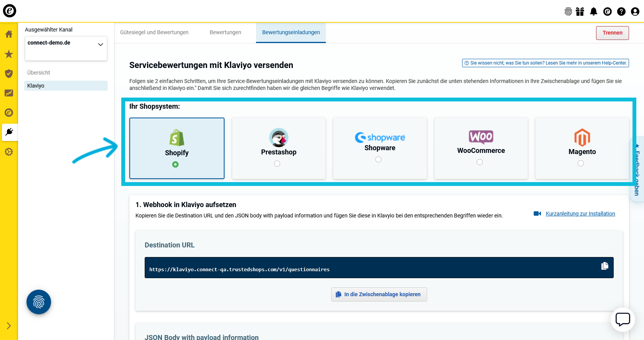Click the round blue fingerprint button
The height and width of the screenshot is (340, 644).
coord(39,302)
